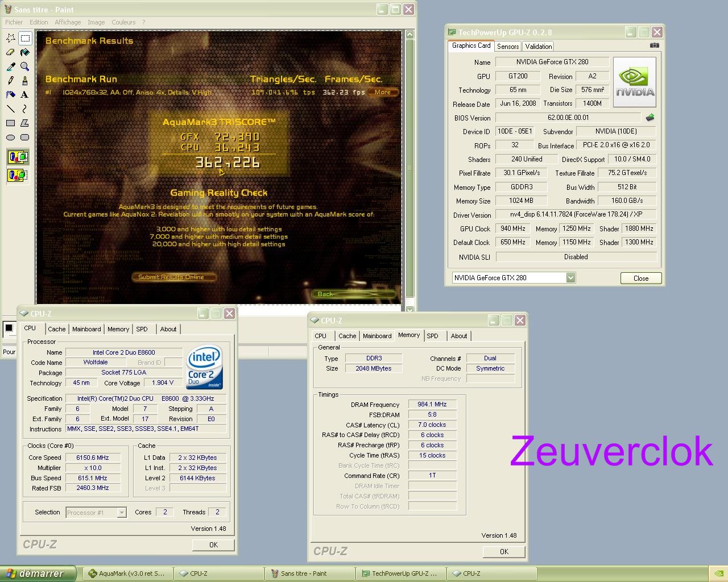728x582 pixels.
Task: Open the Image menu in Paint
Action: click(x=96, y=22)
